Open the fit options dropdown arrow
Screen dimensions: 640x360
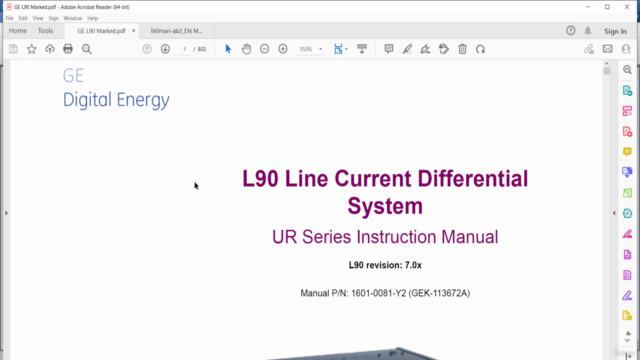346,49
